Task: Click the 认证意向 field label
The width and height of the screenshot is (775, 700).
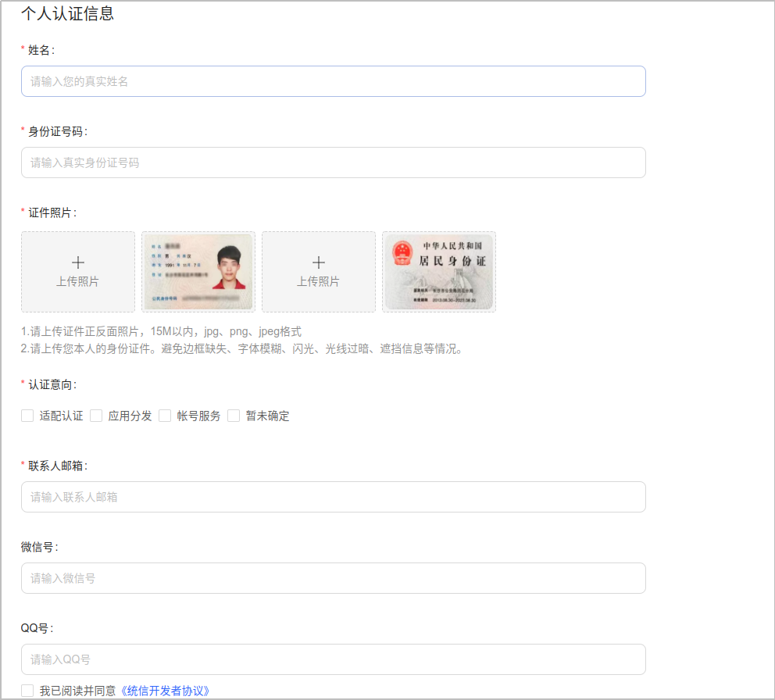Action: coord(52,384)
